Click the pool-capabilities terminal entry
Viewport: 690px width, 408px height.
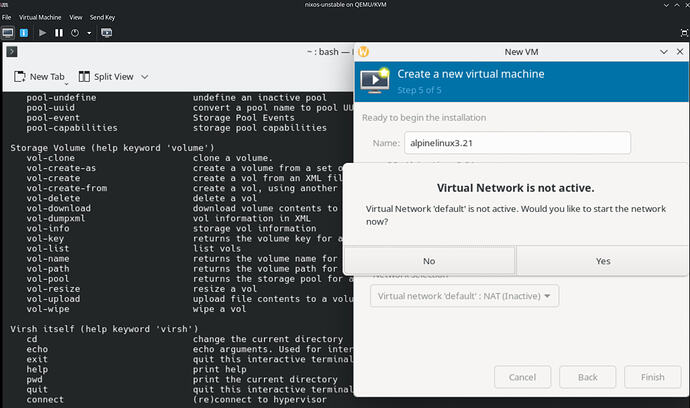[72, 128]
